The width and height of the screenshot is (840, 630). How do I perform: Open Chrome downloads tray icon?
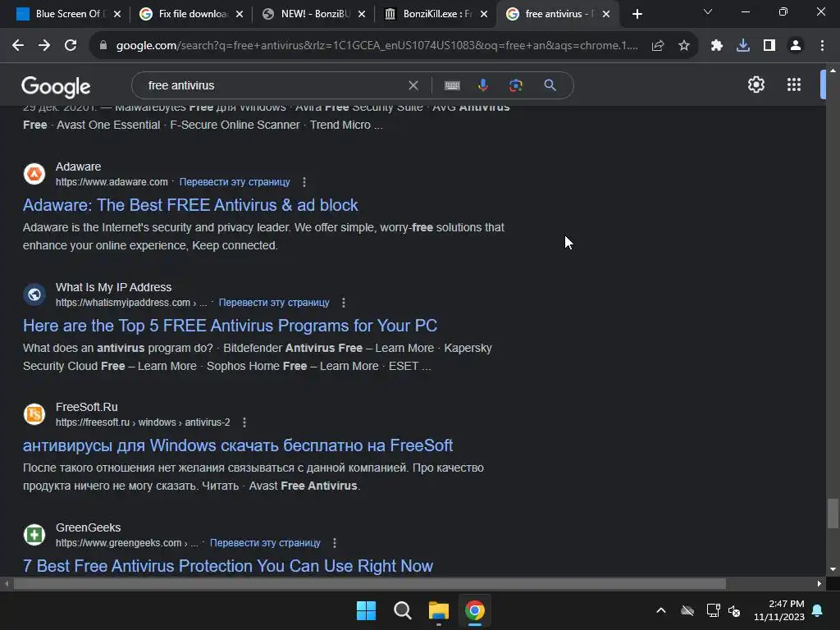[x=743, y=46]
